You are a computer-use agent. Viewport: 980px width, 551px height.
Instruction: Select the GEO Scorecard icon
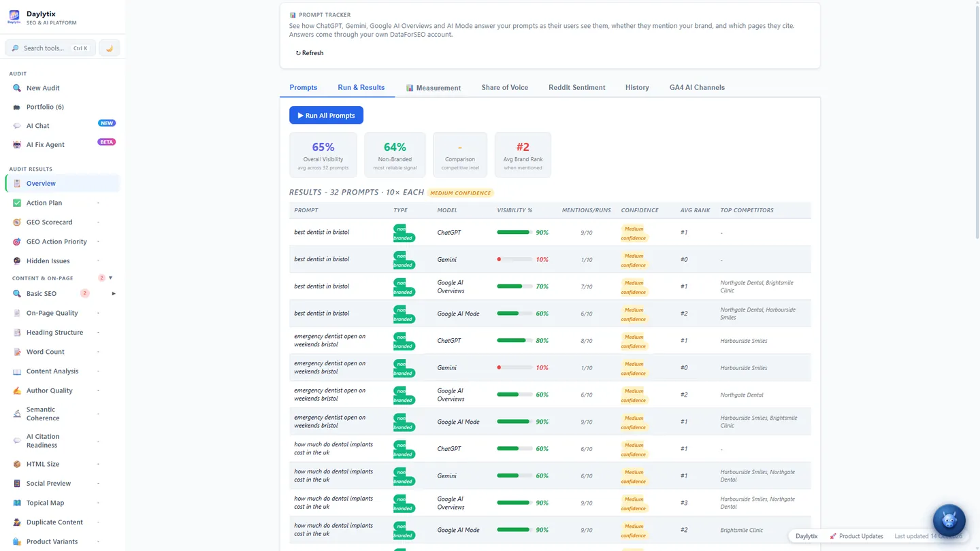click(17, 222)
